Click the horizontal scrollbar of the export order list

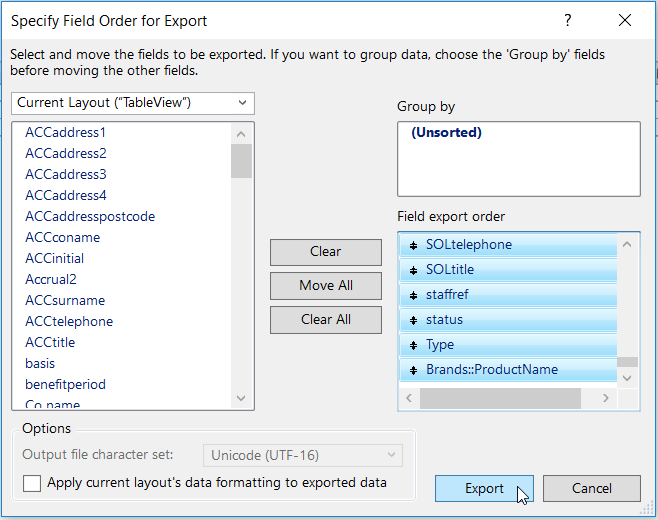[x=500, y=398]
